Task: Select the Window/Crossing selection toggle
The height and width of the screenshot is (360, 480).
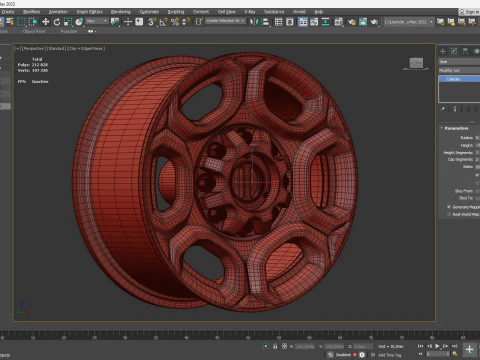Action: (33, 22)
